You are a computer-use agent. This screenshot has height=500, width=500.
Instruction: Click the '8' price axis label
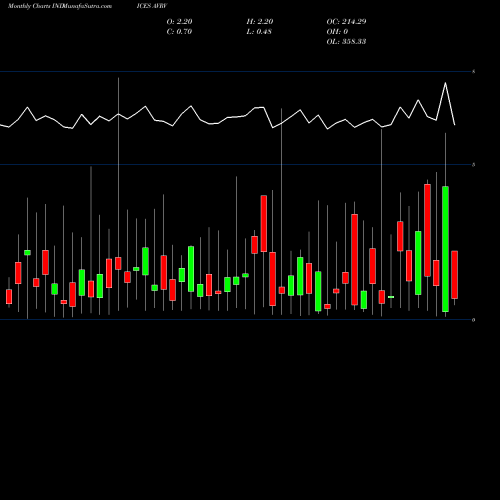473,72
